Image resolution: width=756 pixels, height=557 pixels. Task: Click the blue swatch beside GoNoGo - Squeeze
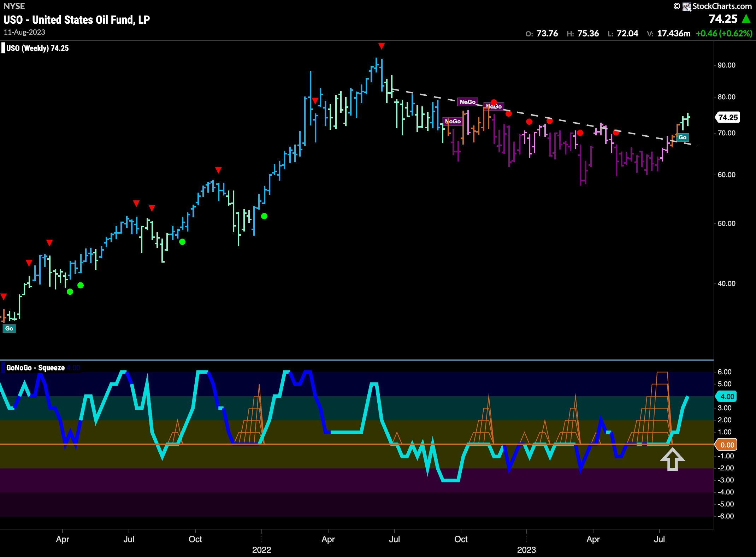[x=3, y=368]
